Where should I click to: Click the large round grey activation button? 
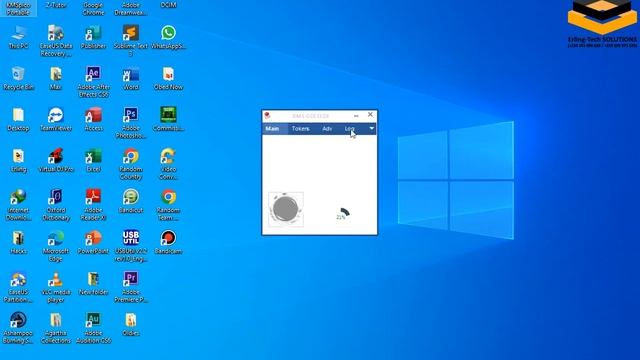point(286,209)
